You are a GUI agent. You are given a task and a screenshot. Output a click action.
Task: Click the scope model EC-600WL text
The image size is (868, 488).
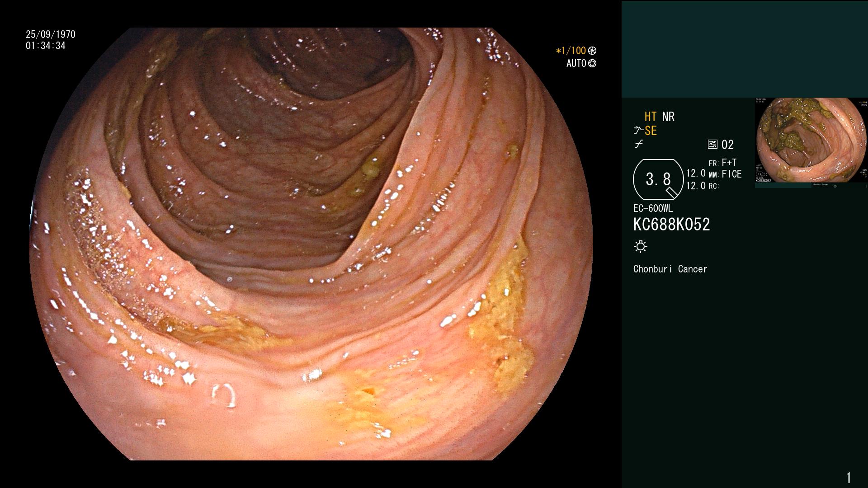tap(653, 208)
